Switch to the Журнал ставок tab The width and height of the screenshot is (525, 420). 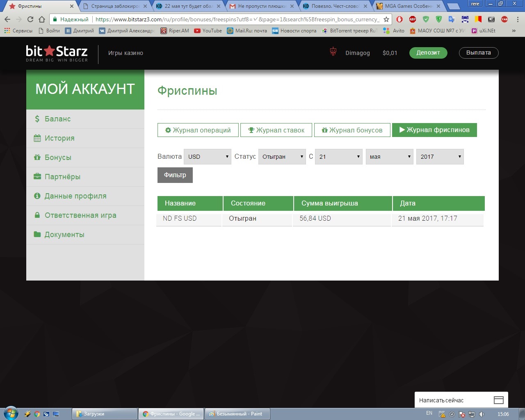(x=276, y=130)
